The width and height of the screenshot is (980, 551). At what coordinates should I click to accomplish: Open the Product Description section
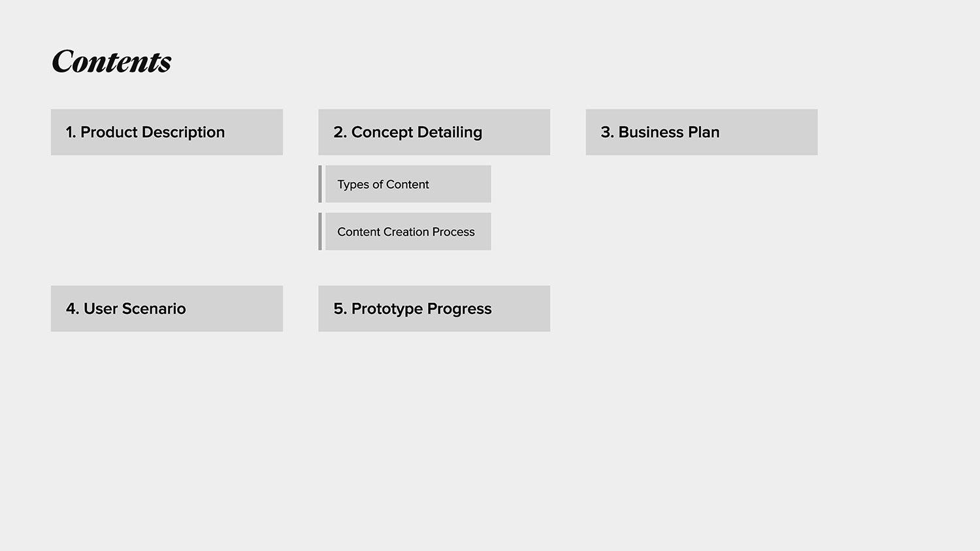167,132
